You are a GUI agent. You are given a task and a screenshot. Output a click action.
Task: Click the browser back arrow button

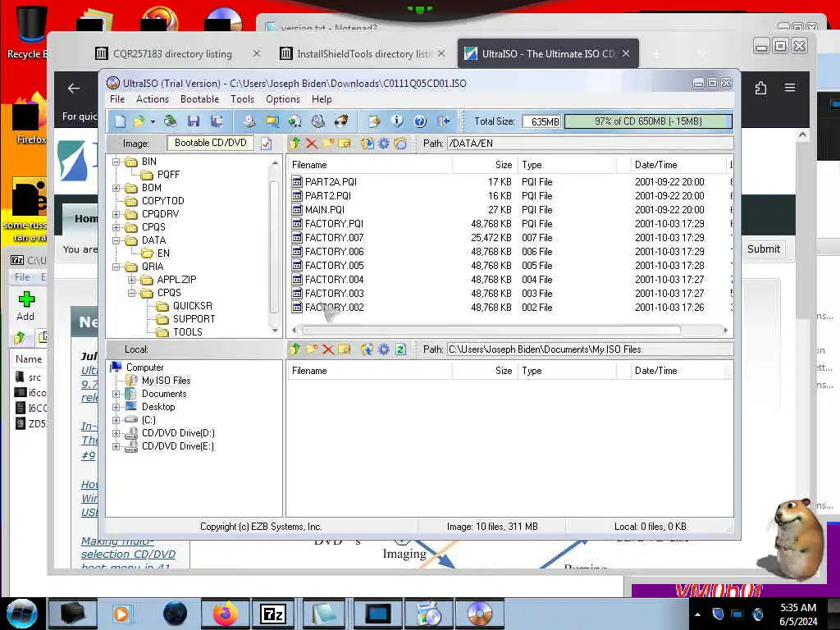(74, 89)
